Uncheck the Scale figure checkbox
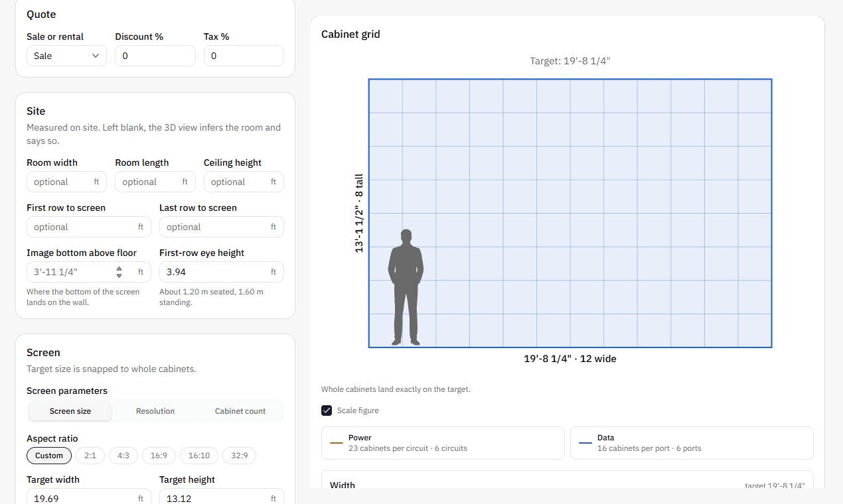This screenshot has width=843, height=504. (x=327, y=410)
